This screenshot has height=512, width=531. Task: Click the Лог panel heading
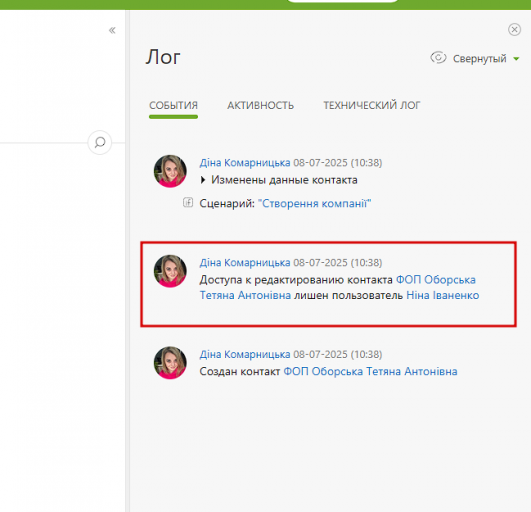tap(163, 57)
